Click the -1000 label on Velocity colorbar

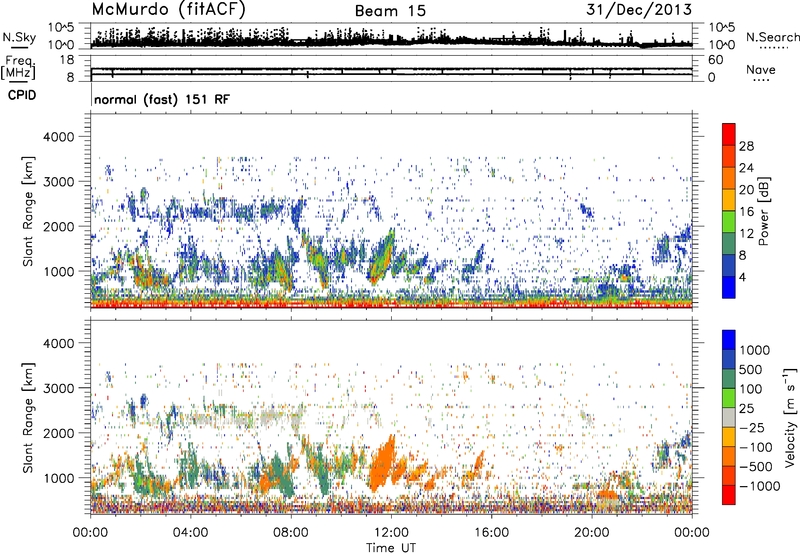pos(759,486)
